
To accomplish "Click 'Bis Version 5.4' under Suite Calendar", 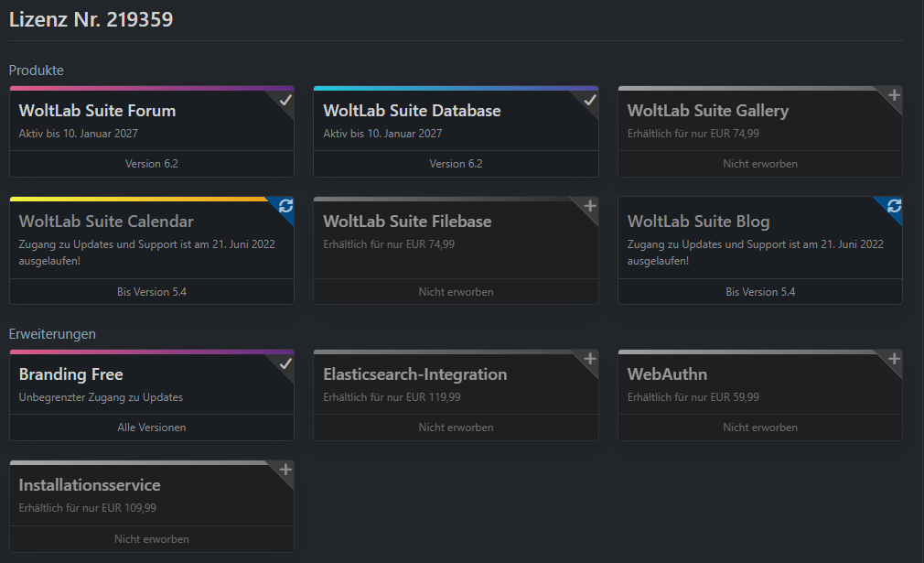I will click(152, 292).
